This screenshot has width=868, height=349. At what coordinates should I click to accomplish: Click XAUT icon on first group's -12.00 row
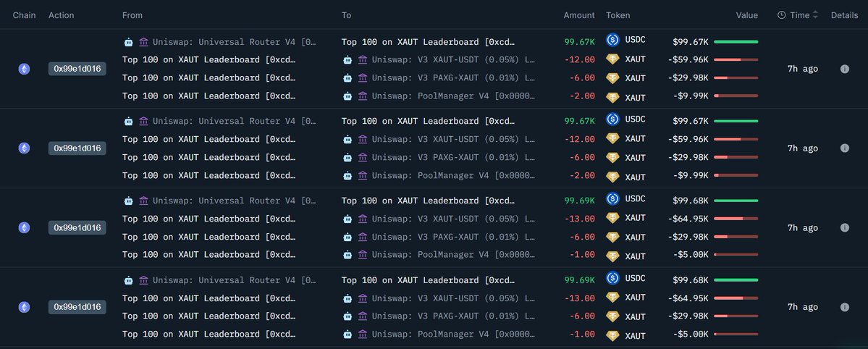click(612, 59)
